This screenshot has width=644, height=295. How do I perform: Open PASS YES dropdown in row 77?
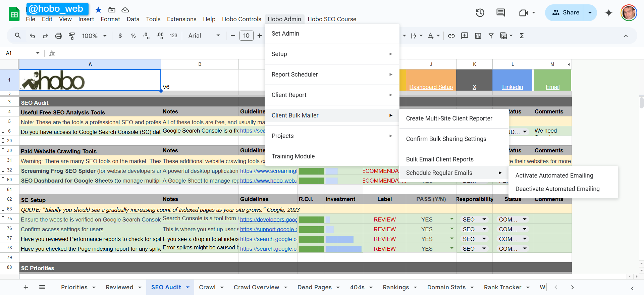452,239
